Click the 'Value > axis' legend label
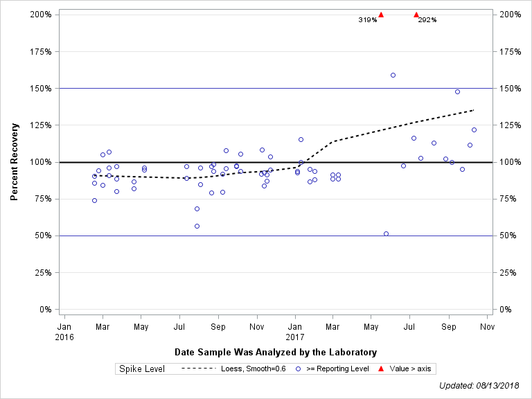 [412, 369]
